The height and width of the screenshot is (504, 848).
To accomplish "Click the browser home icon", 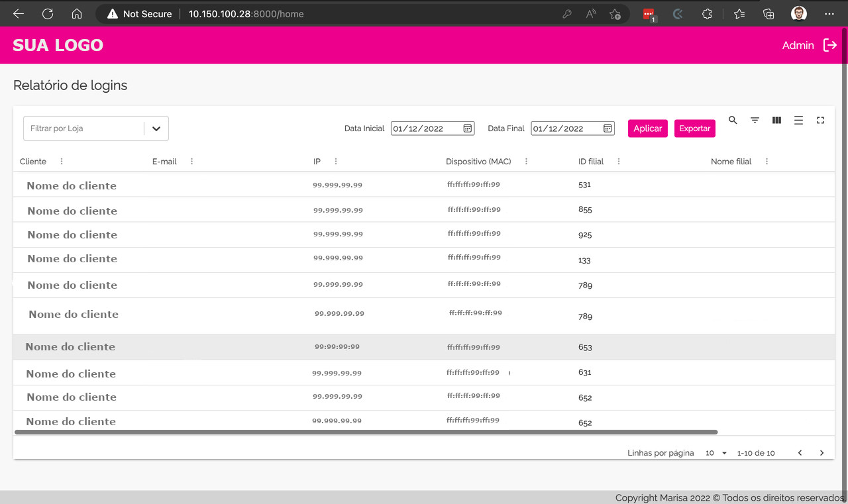I will [x=76, y=13].
